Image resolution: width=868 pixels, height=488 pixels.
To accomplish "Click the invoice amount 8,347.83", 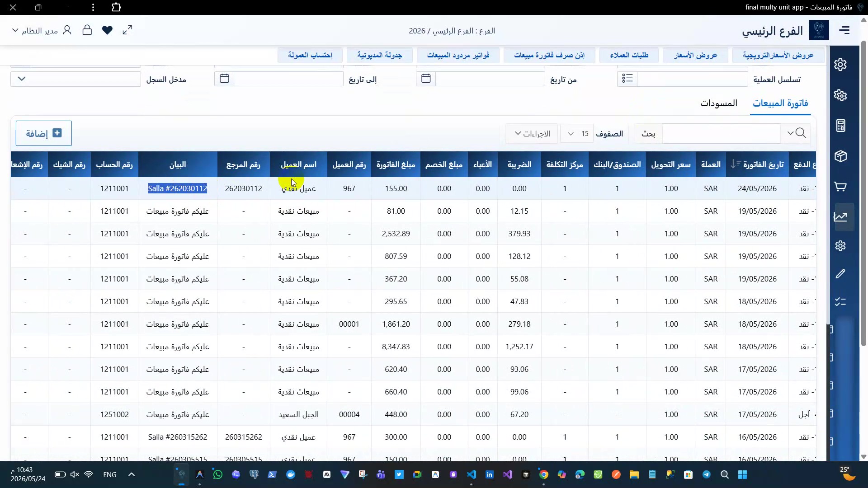I will (396, 347).
